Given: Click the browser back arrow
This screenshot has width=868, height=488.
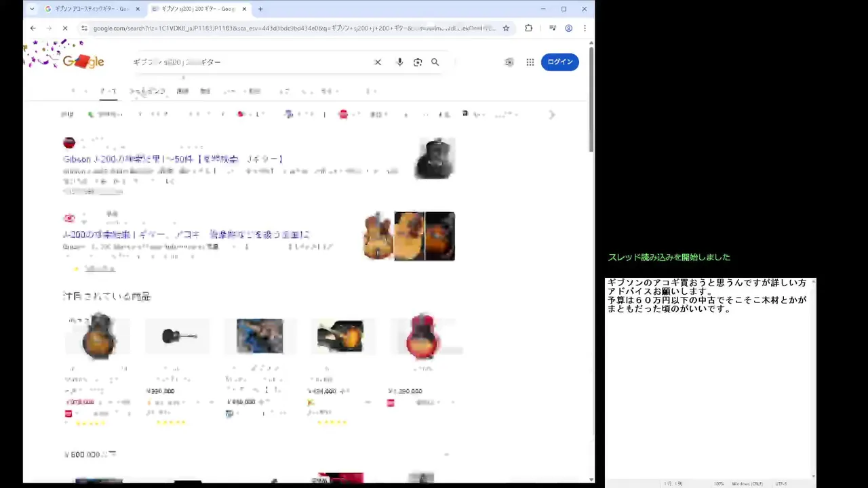Looking at the screenshot, I should (33, 28).
